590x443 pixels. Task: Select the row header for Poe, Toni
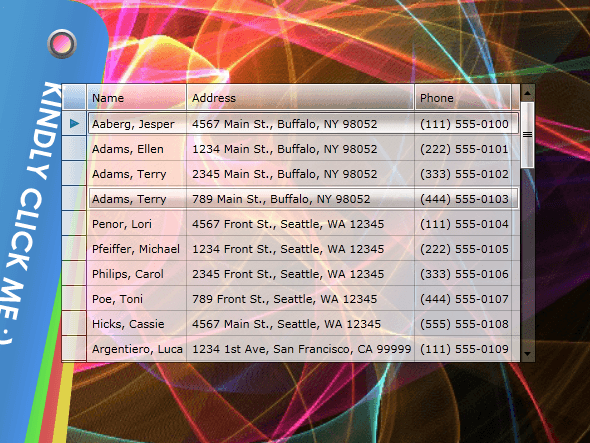point(74,298)
